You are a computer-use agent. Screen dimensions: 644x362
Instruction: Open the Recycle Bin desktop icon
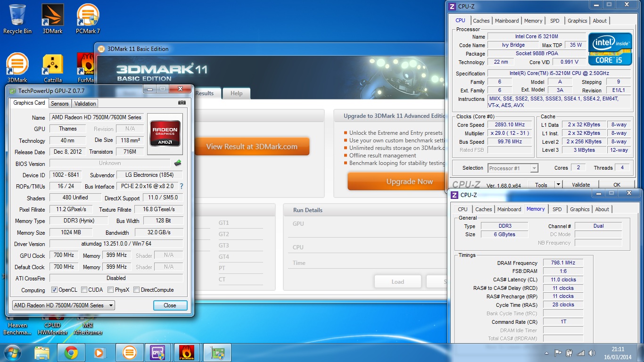pos(17,19)
